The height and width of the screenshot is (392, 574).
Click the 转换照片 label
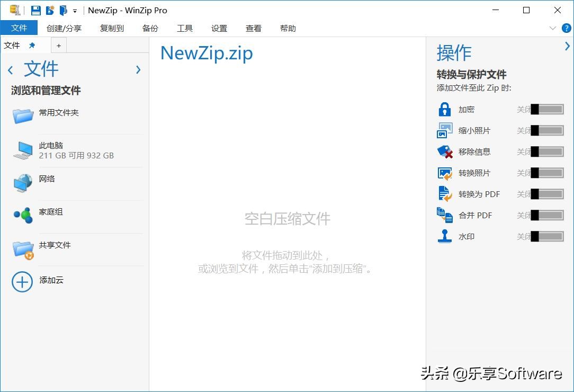point(474,173)
